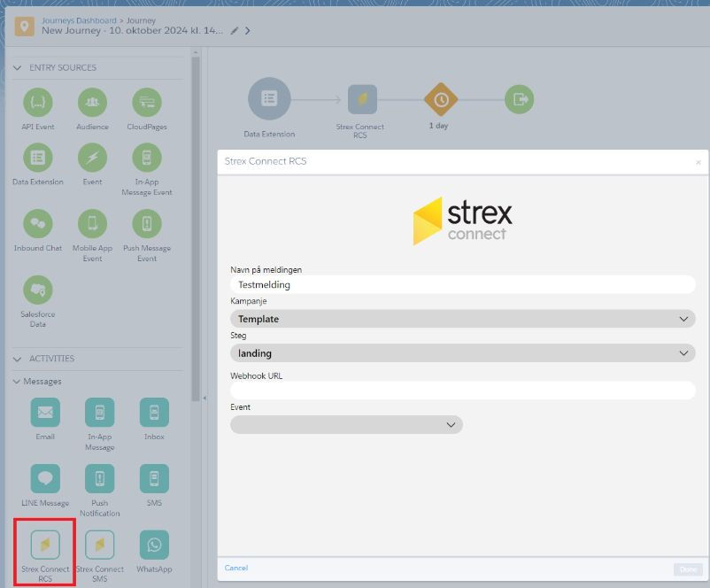Select the SMS activity icon
Viewport: 710px width, 588px height.
[154, 478]
